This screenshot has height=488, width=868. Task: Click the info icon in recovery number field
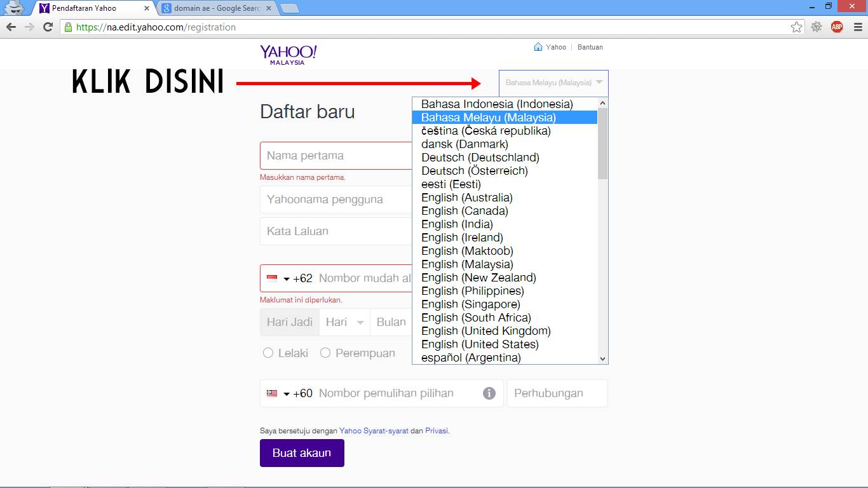[x=489, y=393]
